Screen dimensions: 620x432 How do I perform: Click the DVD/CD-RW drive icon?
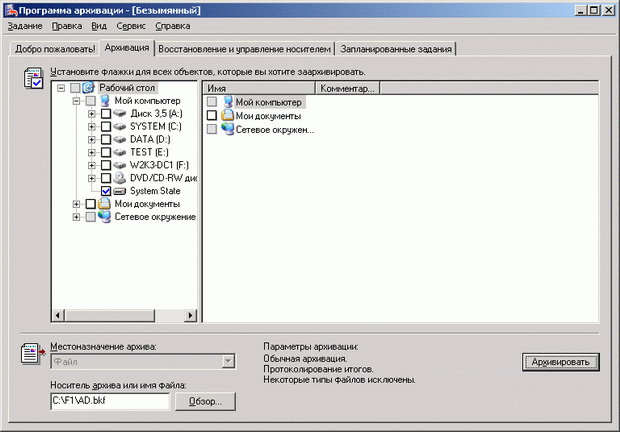tap(120, 177)
